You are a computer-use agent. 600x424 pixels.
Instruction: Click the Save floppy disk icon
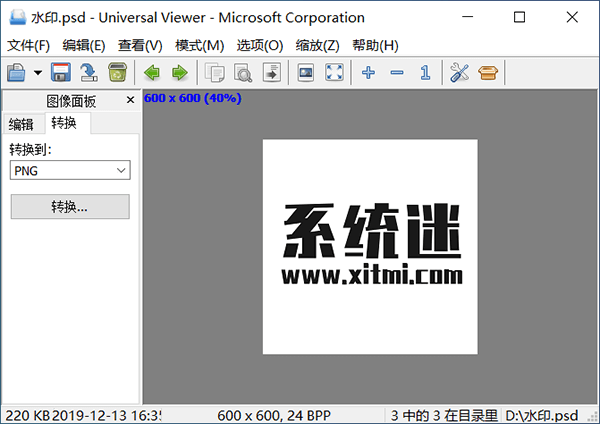tap(61, 72)
